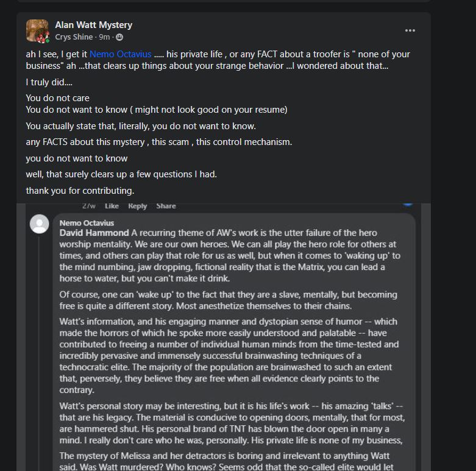Click Like under the screenshotted comment
The height and width of the screenshot is (471, 476).
pyautogui.click(x=112, y=206)
